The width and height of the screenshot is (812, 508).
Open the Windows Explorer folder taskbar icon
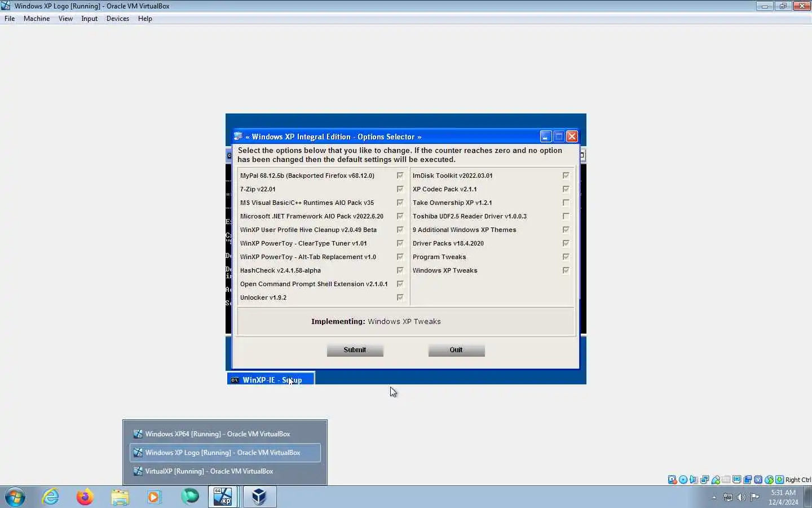coord(120,497)
